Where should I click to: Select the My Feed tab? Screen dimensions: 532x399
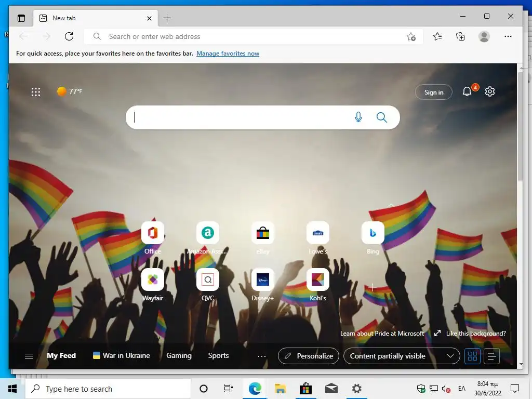(61, 355)
